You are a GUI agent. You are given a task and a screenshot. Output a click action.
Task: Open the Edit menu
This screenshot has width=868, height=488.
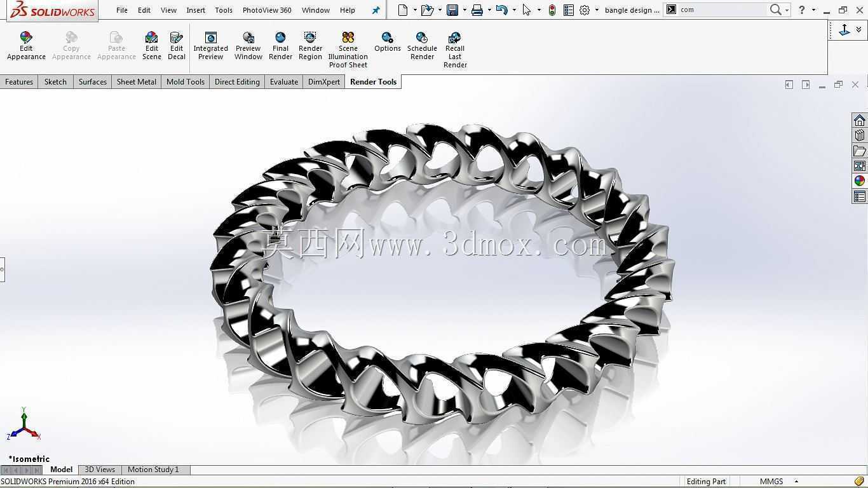(x=144, y=10)
